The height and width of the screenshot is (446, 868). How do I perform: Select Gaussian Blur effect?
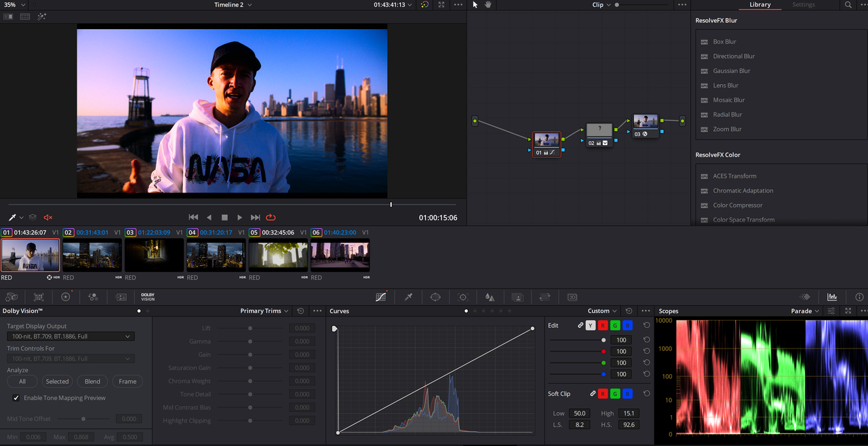coord(732,70)
